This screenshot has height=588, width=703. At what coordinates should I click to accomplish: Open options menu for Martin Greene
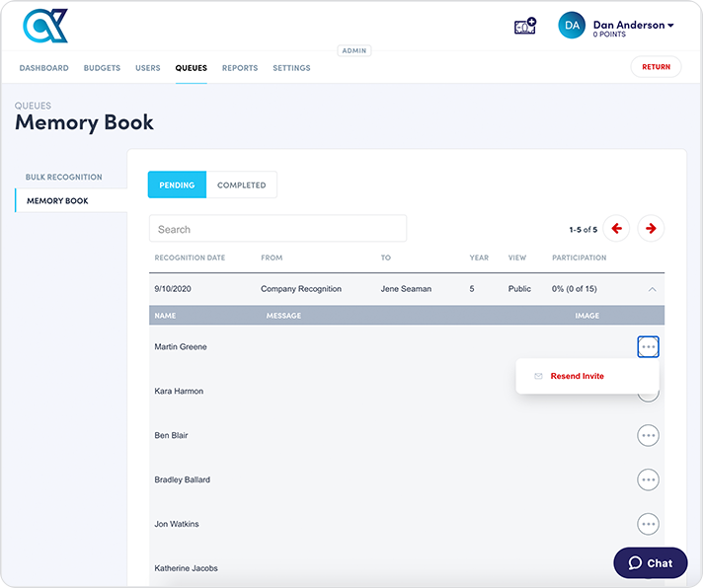(648, 347)
